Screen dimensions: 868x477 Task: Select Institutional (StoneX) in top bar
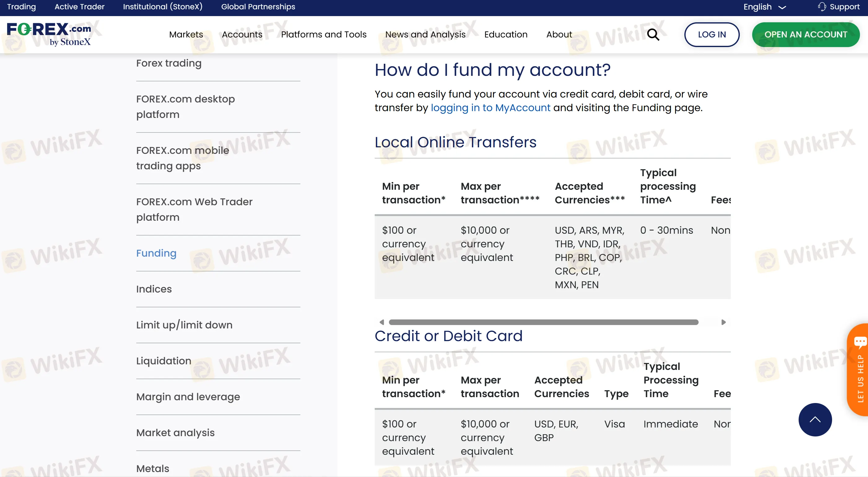pos(162,7)
